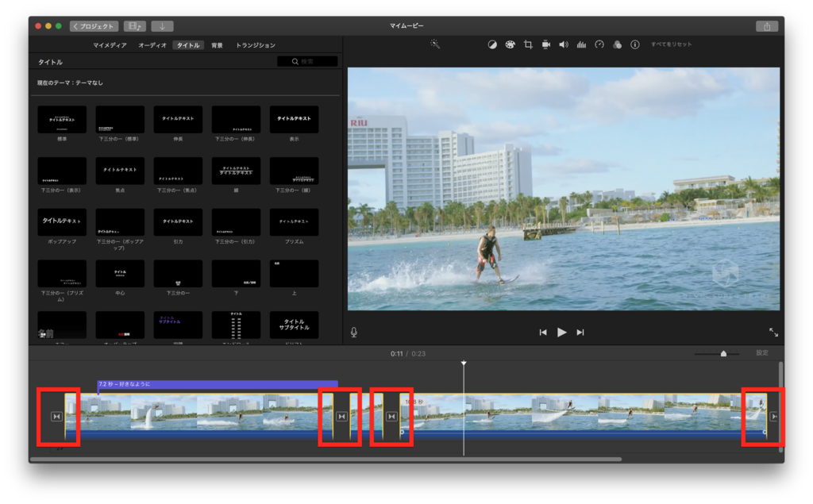
Task: Click the share export icon
Action: (767, 26)
